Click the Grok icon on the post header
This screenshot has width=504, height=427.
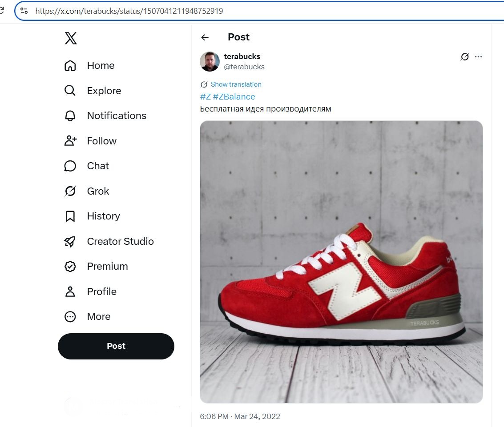coord(465,57)
